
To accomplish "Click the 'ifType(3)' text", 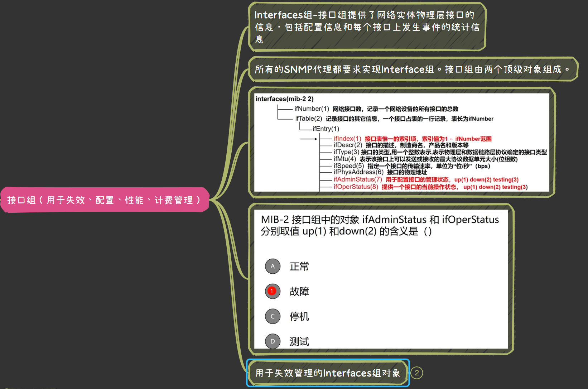I will [x=346, y=152].
